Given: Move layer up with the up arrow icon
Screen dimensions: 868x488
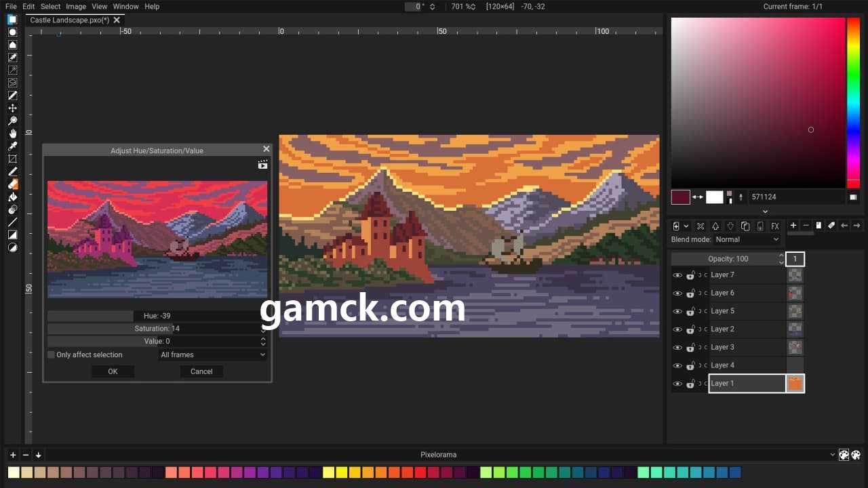Looking at the screenshot, I should (x=715, y=226).
